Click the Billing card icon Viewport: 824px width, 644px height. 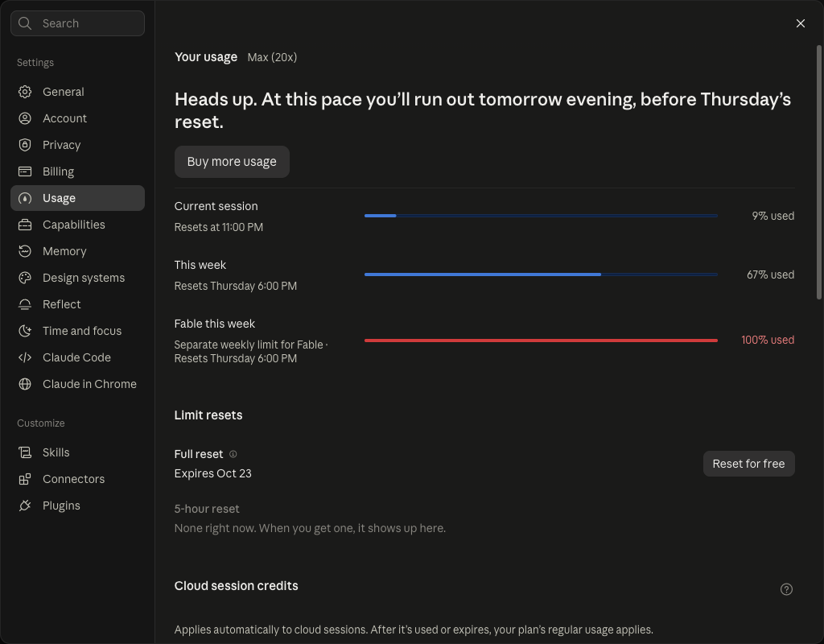(25, 171)
